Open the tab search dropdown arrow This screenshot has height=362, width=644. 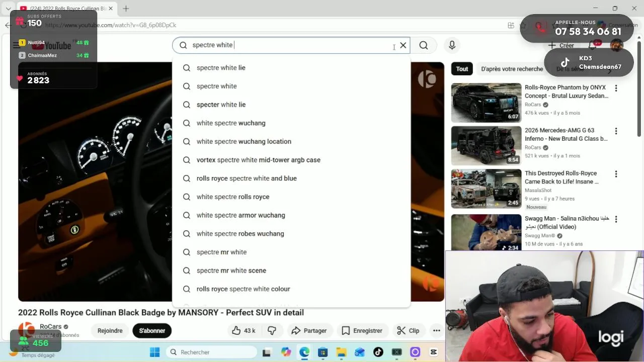click(8, 9)
